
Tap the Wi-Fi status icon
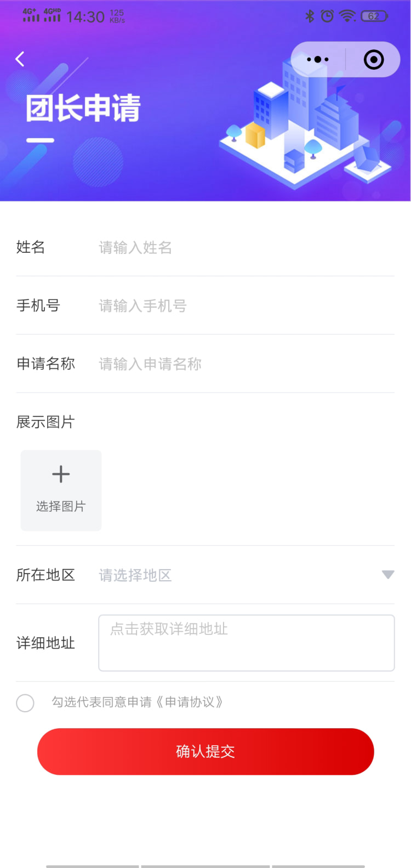pyautogui.click(x=347, y=16)
